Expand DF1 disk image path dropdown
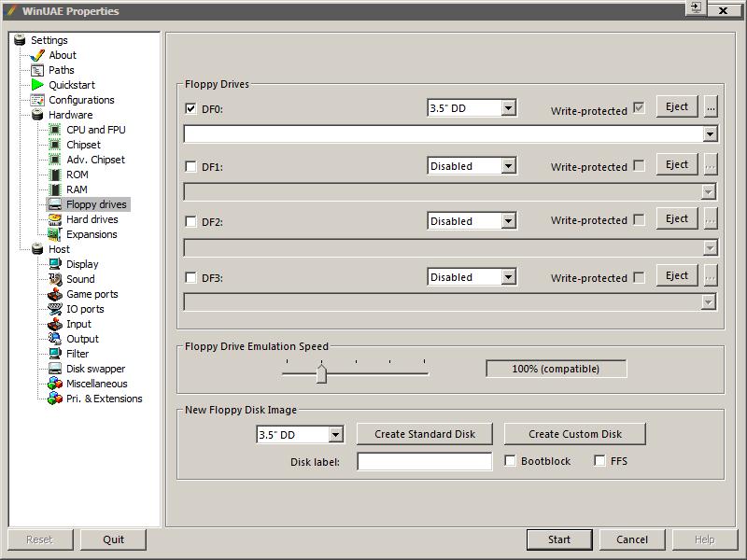Image resolution: width=747 pixels, height=560 pixels. [709, 192]
